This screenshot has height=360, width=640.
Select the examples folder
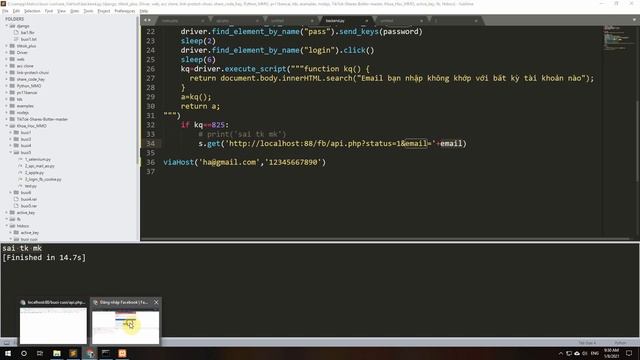click(25, 106)
